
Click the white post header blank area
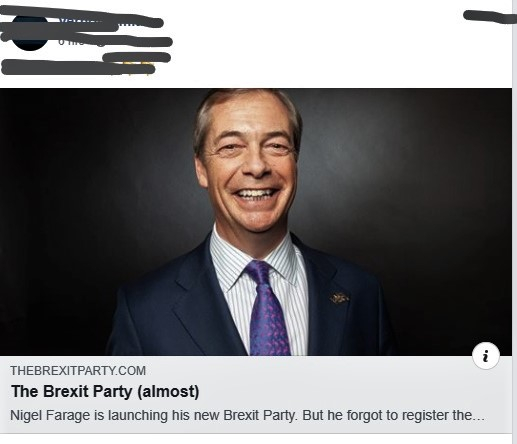[317, 43]
